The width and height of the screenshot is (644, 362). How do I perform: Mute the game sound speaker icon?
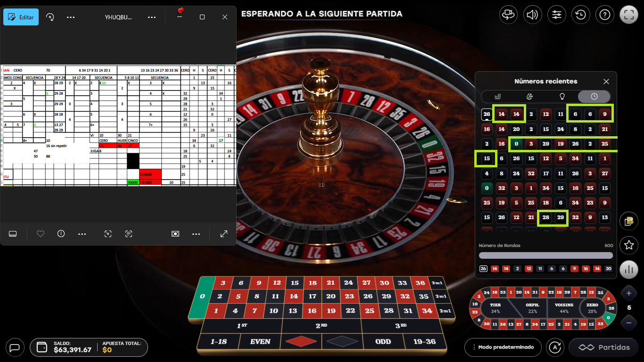click(533, 15)
